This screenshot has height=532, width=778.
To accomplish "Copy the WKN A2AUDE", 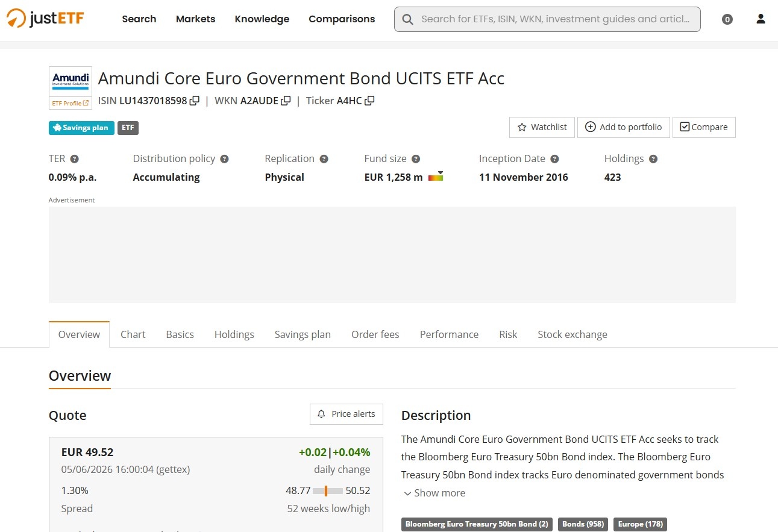I will click(286, 101).
